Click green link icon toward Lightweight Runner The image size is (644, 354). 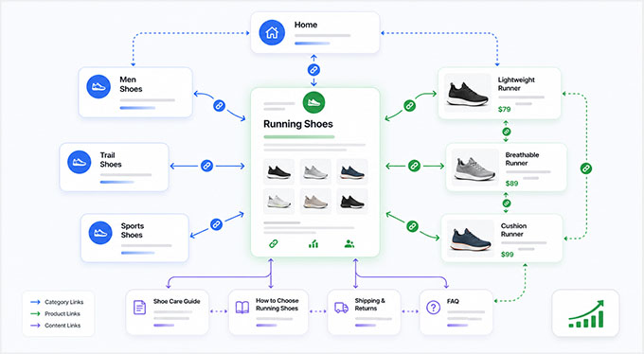click(x=409, y=106)
